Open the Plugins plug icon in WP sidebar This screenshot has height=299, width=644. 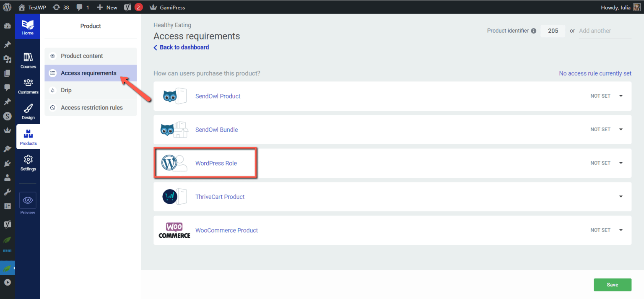click(7, 163)
